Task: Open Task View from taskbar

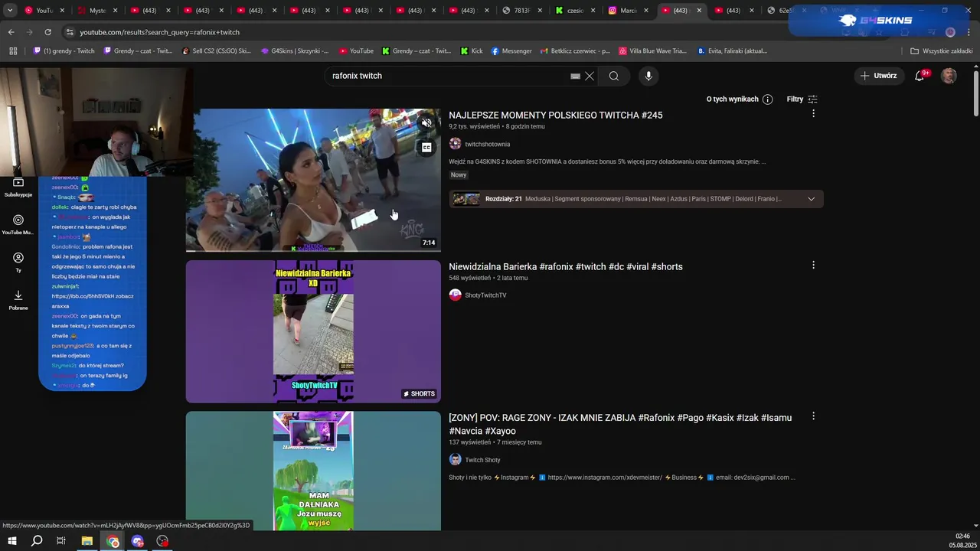Action: [x=61, y=541]
